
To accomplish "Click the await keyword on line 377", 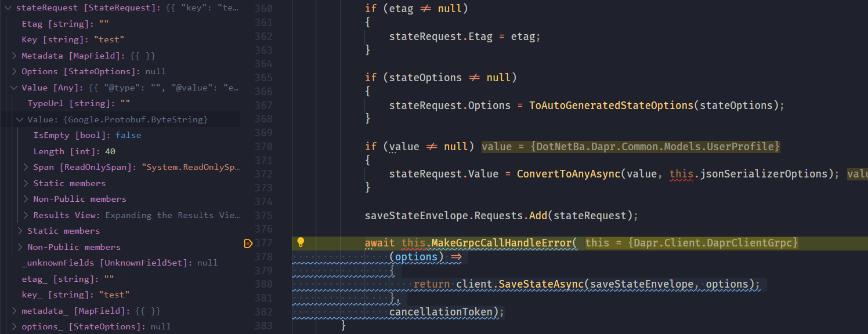I will [380, 243].
